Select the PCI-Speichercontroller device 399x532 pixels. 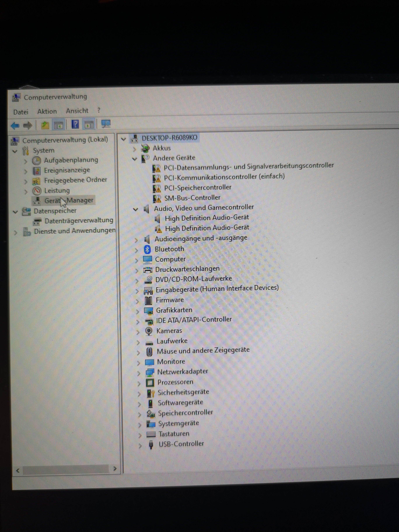click(198, 188)
